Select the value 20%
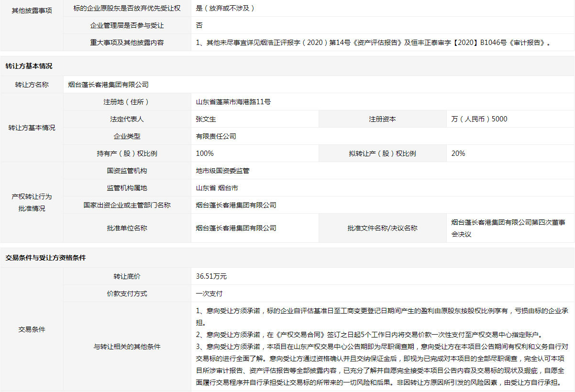This screenshot has width=575, height=392. (458, 153)
